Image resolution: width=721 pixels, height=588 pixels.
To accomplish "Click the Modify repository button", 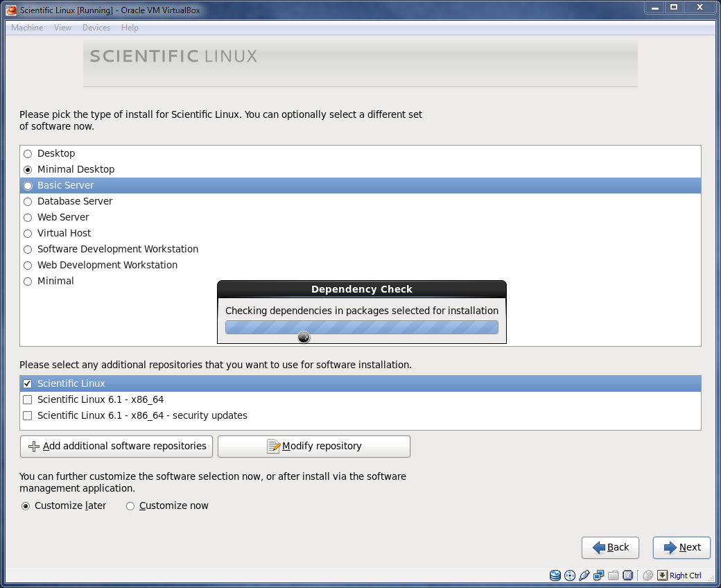I will coord(314,447).
